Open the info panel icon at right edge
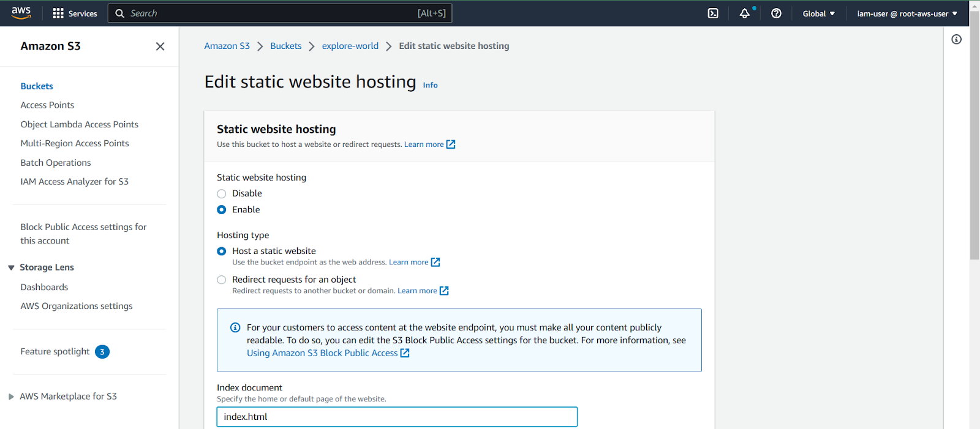The width and height of the screenshot is (980, 429). (956, 39)
